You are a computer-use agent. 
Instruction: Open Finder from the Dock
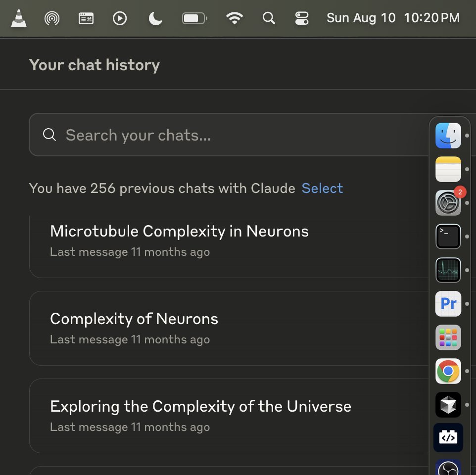[448, 136]
